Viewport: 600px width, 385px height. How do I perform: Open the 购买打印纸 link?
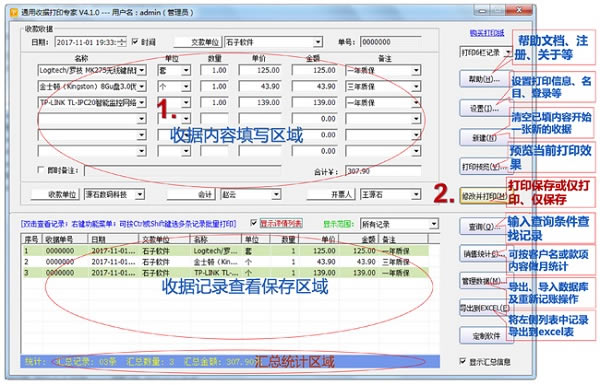487,33
